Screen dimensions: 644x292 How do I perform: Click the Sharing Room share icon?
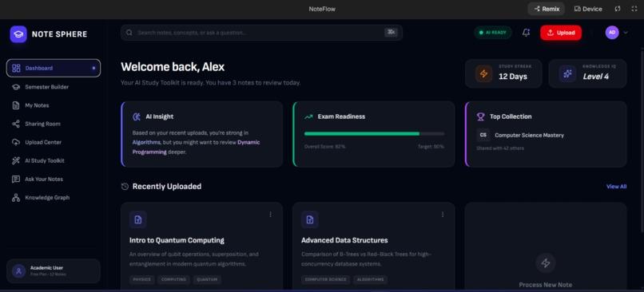click(x=16, y=124)
